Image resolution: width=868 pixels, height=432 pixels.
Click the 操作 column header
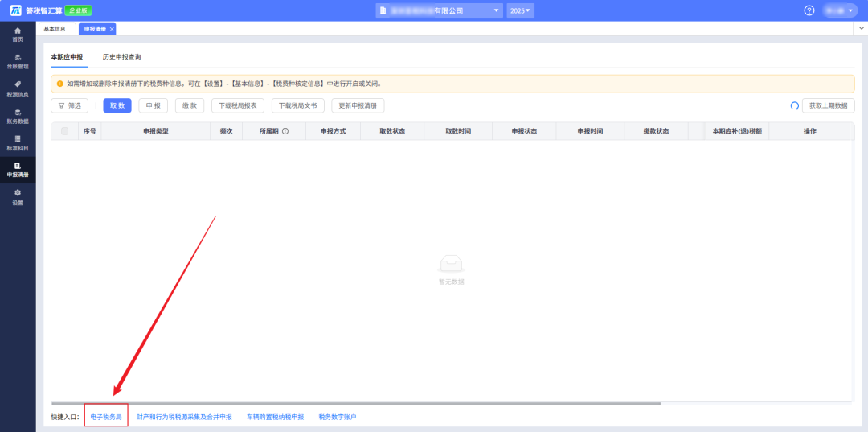point(810,131)
